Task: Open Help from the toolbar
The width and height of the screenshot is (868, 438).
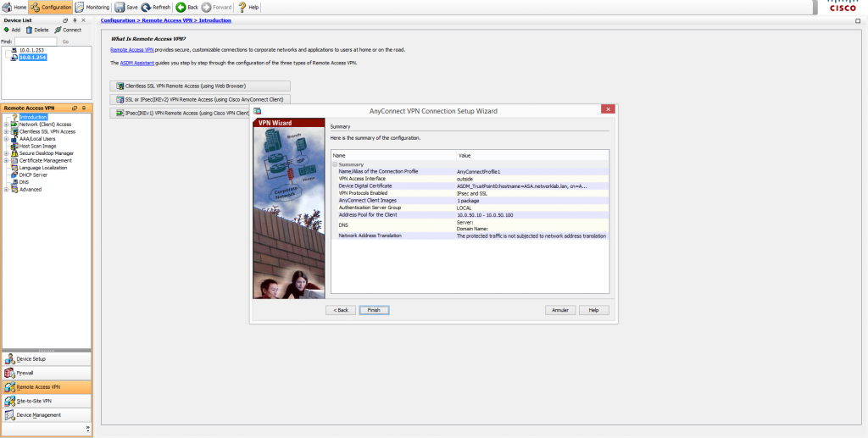Action: click(x=248, y=7)
